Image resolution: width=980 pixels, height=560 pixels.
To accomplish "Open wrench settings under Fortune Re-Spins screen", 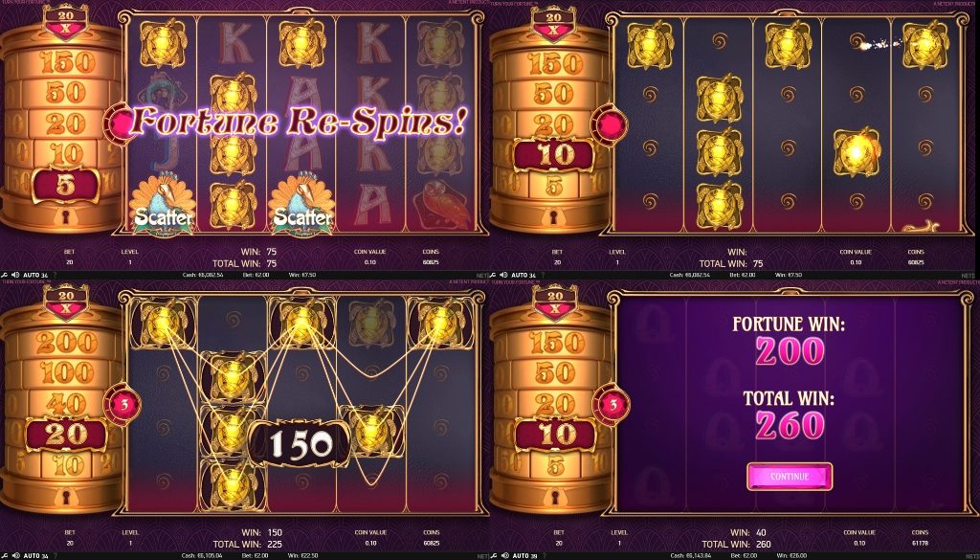I will [x=5, y=275].
